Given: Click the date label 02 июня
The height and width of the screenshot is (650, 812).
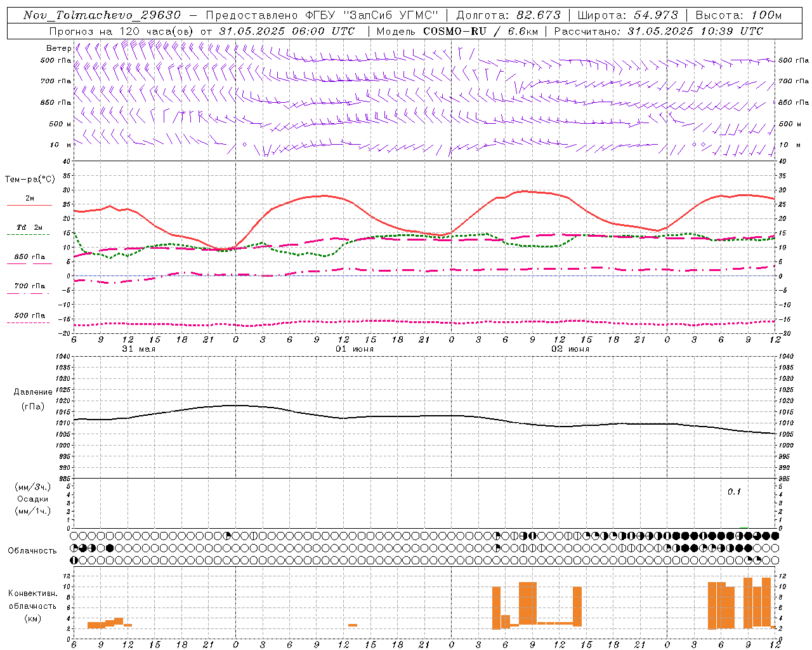Looking at the screenshot, I should (x=570, y=349).
